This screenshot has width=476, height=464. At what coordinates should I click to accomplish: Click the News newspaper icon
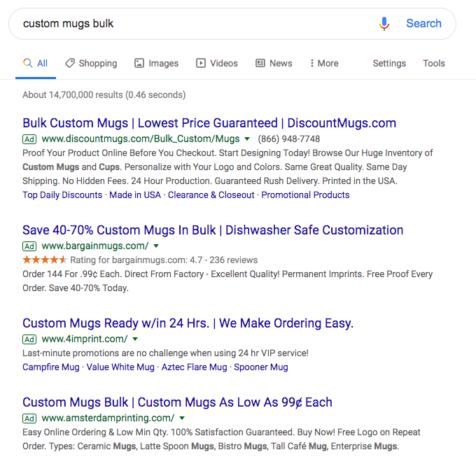pyautogui.click(x=260, y=63)
